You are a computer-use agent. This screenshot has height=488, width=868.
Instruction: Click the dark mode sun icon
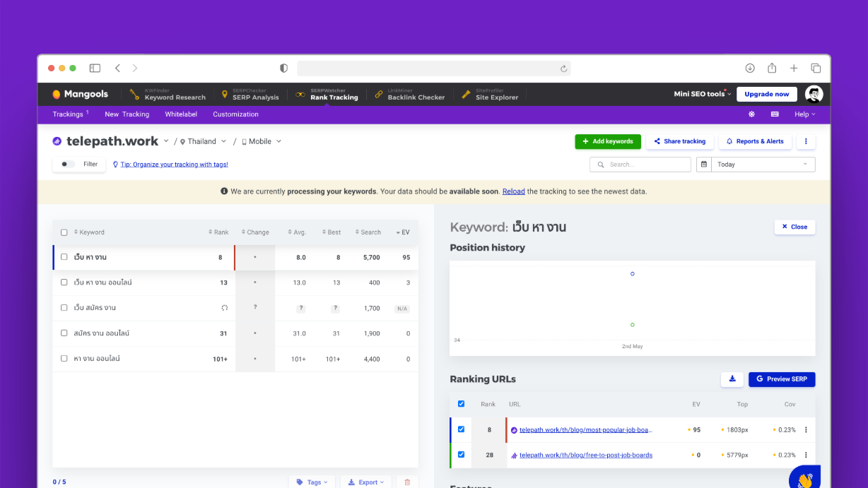[751, 114]
